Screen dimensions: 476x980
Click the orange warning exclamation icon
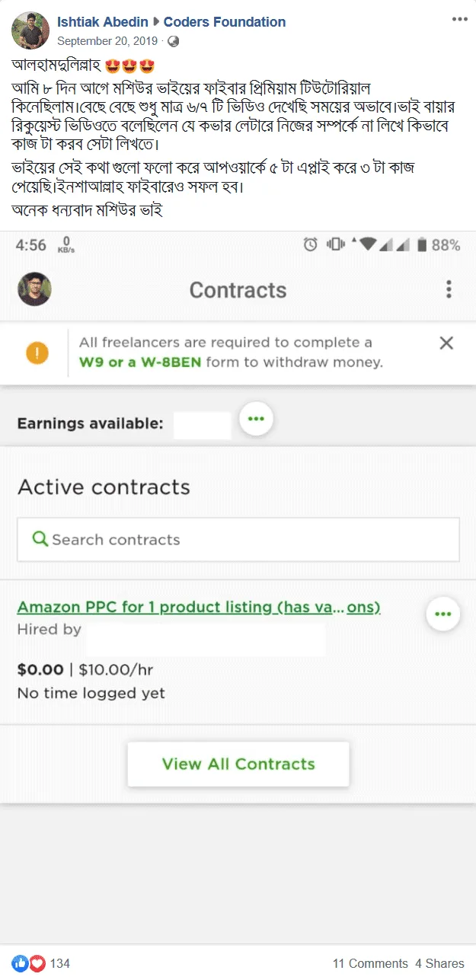[37, 353]
